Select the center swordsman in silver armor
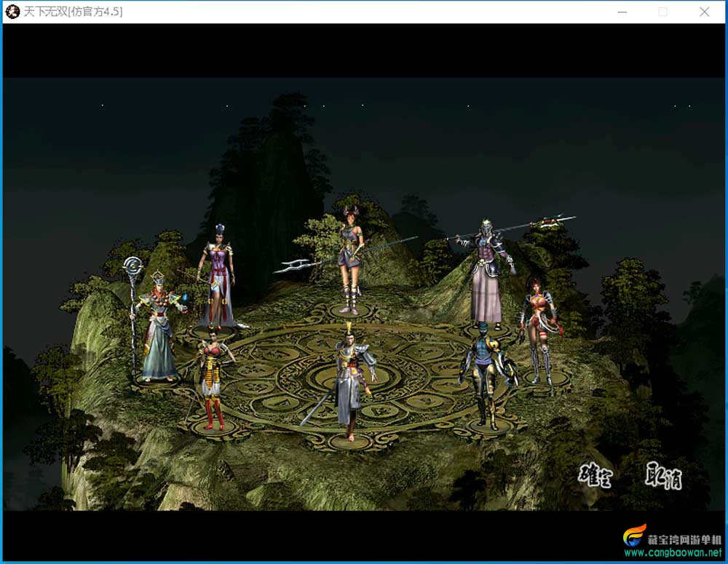Viewport: 728px width, 564px height. tap(351, 381)
